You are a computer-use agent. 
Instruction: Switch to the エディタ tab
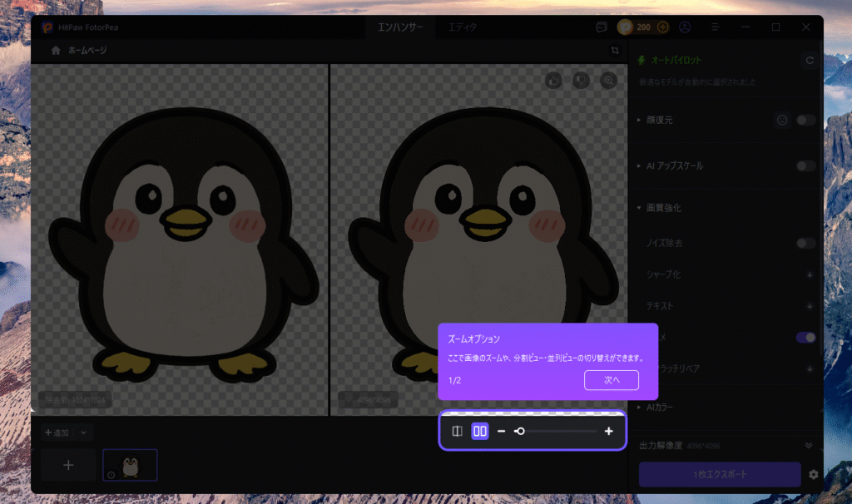pos(463,27)
